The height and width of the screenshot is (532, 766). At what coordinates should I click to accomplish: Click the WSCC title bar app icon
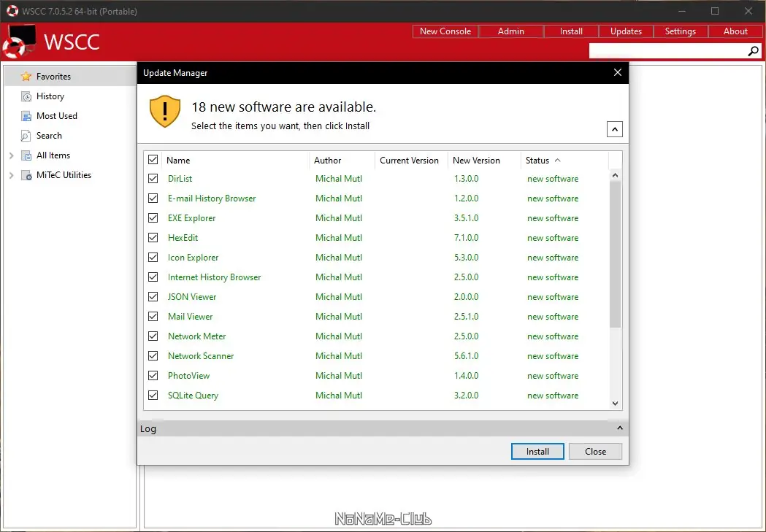tap(12, 11)
